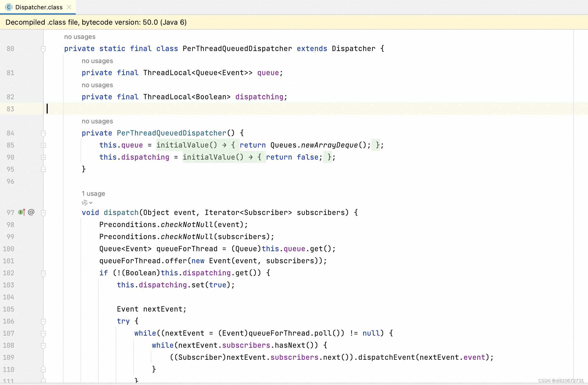The image size is (588, 385).
Task: Click the inlay hint icon above the dispatch method
Action: coord(85,203)
